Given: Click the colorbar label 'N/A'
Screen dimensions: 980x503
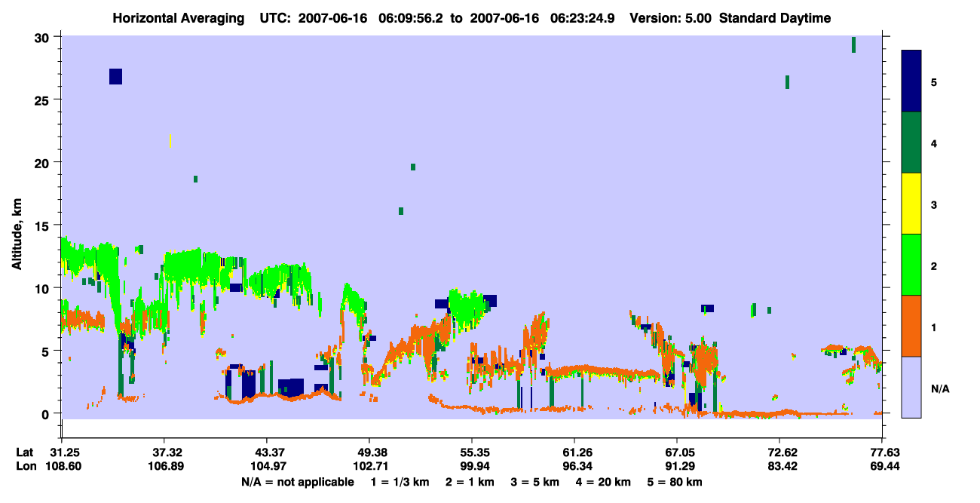Looking at the screenshot, I should click(939, 389).
